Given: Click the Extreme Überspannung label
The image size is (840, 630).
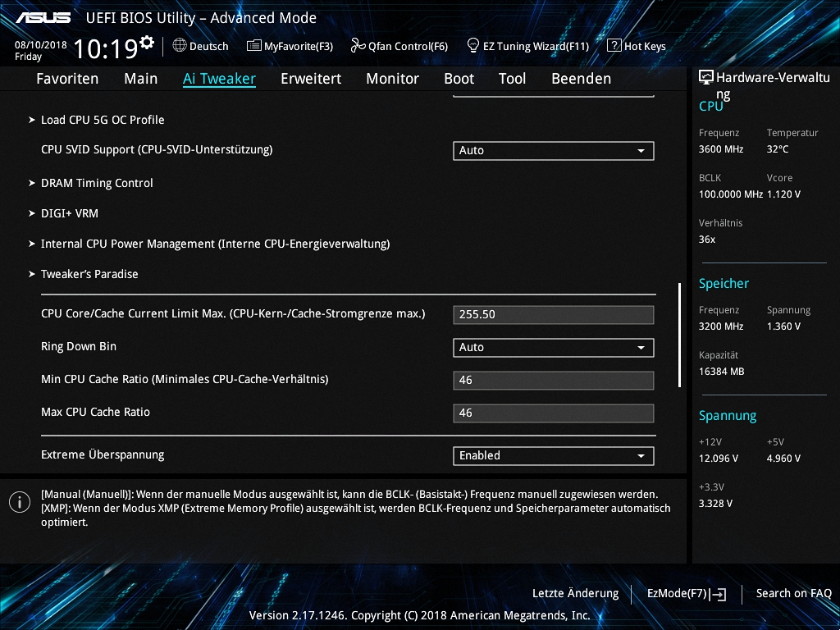Looking at the screenshot, I should tap(103, 454).
